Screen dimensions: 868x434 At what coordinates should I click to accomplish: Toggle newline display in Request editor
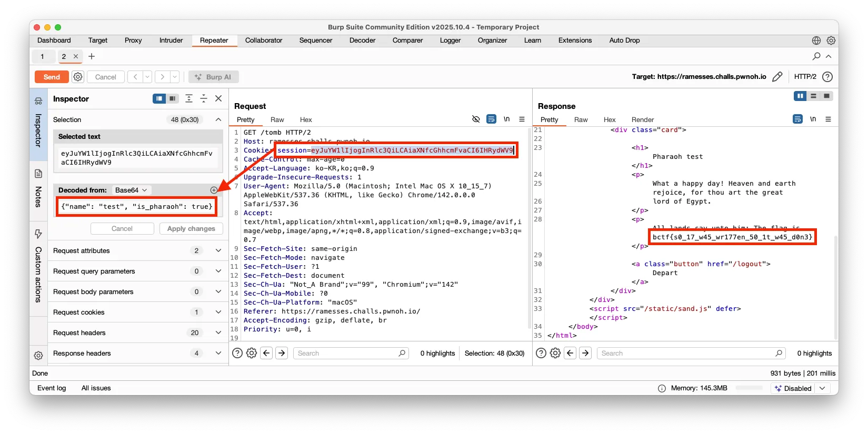pyautogui.click(x=506, y=119)
